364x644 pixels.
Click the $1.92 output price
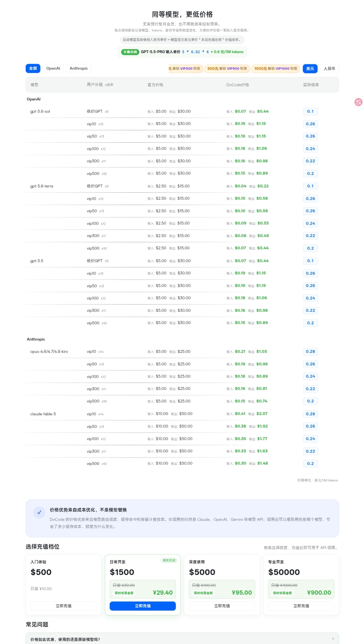[262, 426]
